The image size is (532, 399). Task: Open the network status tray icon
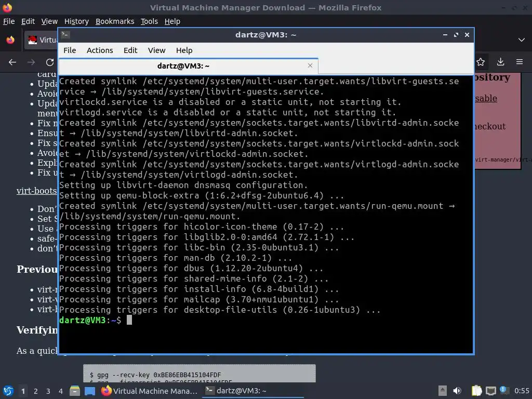(490, 391)
